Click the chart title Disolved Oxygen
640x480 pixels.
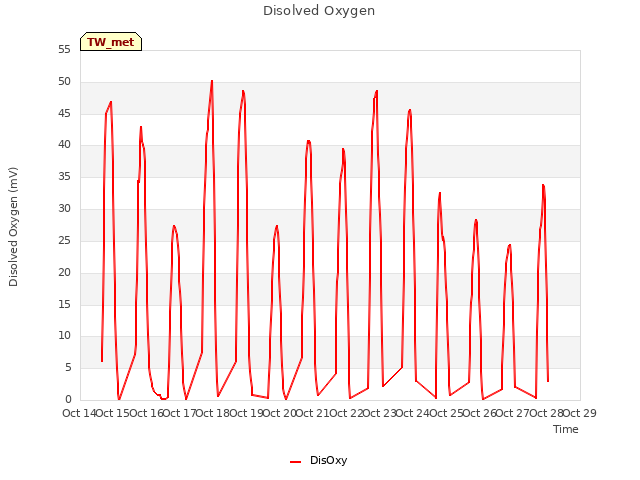[319, 11]
